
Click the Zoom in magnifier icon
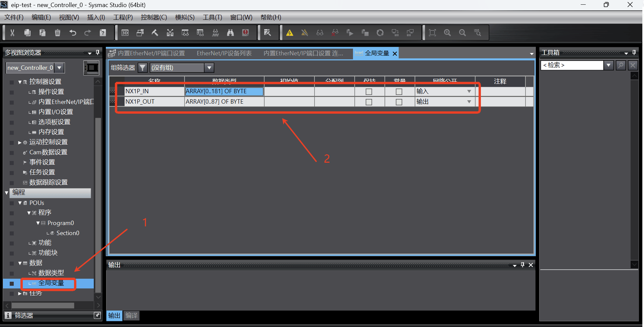(x=447, y=33)
